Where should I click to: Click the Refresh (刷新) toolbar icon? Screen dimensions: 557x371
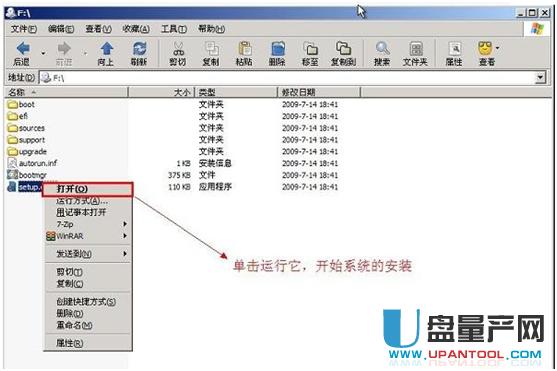[x=139, y=49]
